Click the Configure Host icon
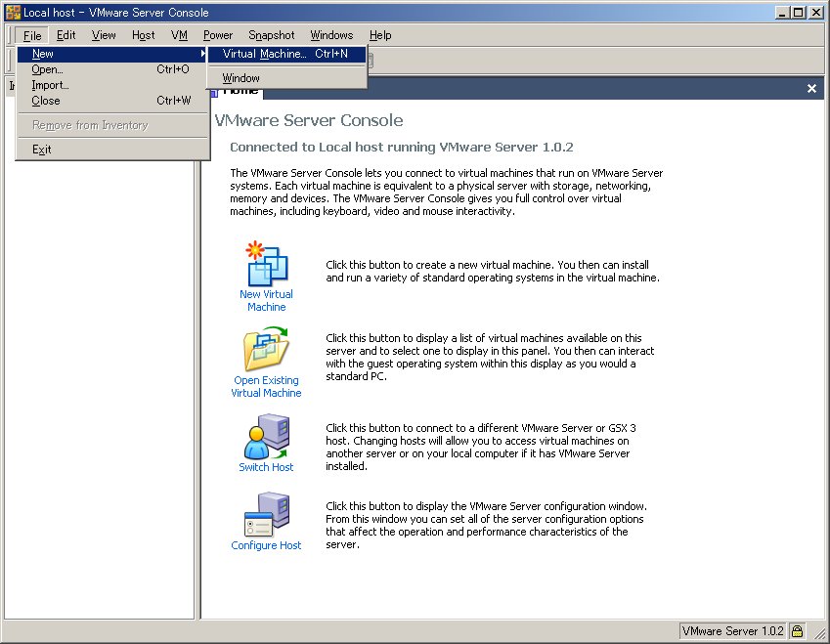This screenshot has height=644, width=830. point(267,514)
